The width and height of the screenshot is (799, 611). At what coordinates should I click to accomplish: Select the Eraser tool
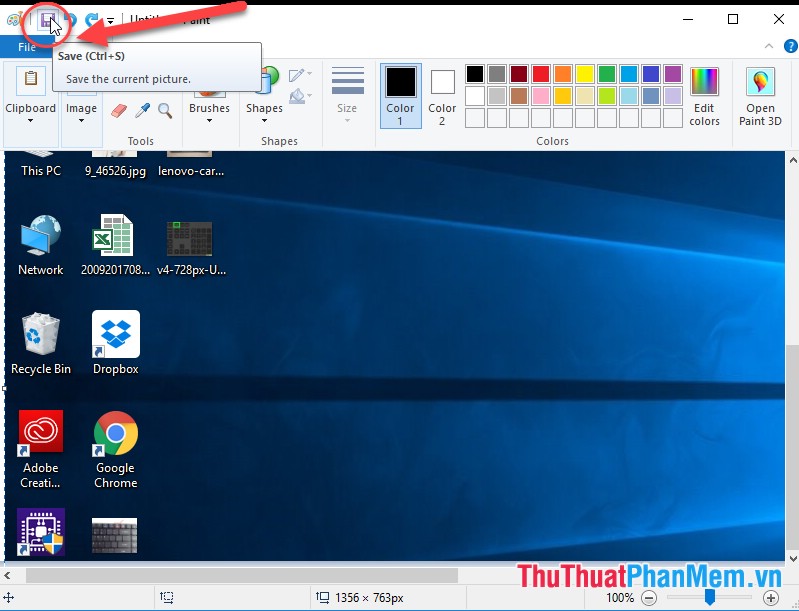(119, 110)
